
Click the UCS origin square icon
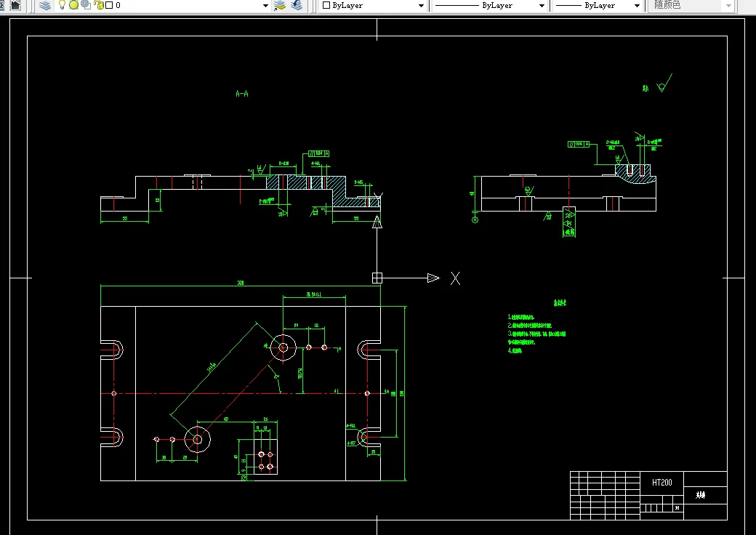377,278
